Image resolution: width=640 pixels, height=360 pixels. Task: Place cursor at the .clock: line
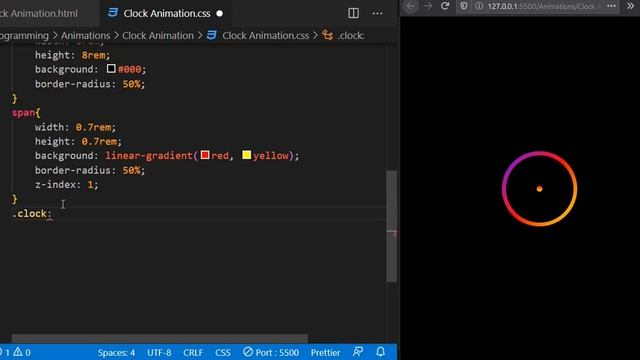pos(32,213)
